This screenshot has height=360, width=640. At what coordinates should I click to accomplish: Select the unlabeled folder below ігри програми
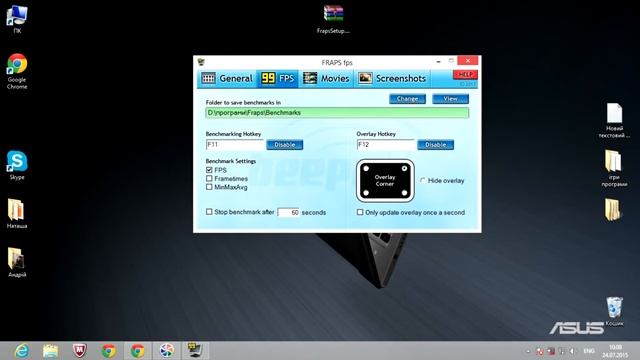(613, 210)
